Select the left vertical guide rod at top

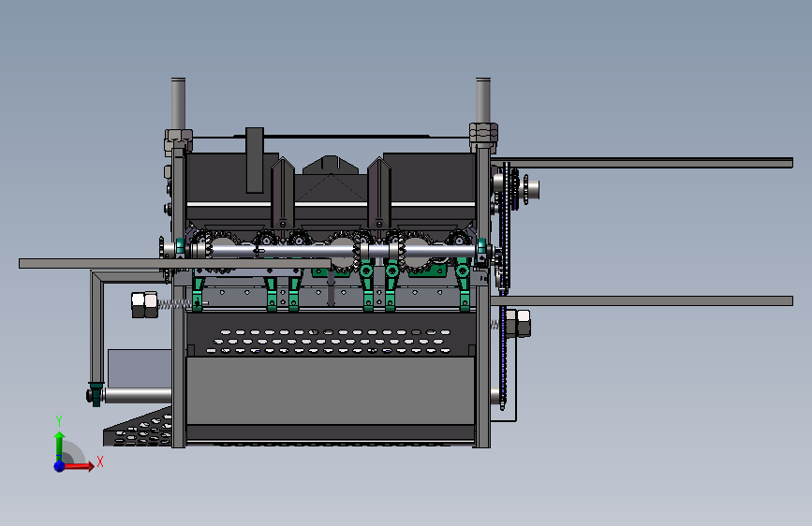click(178, 104)
